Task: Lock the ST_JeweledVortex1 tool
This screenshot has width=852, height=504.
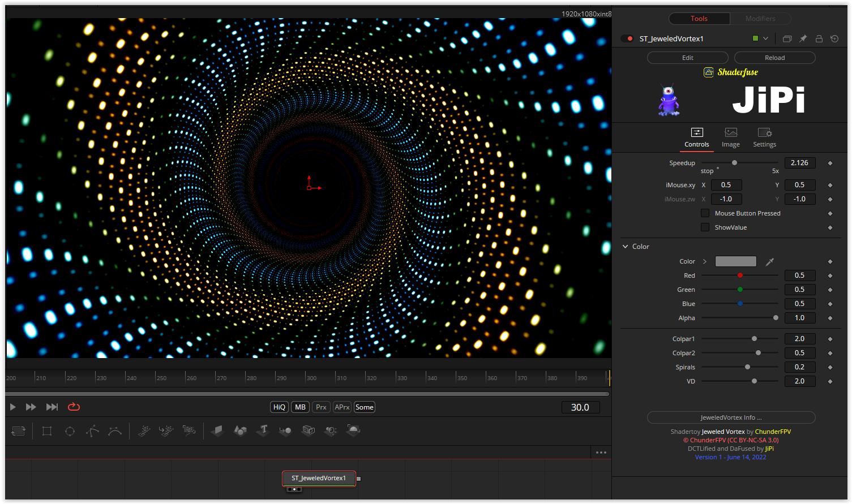Action: click(x=819, y=39)
